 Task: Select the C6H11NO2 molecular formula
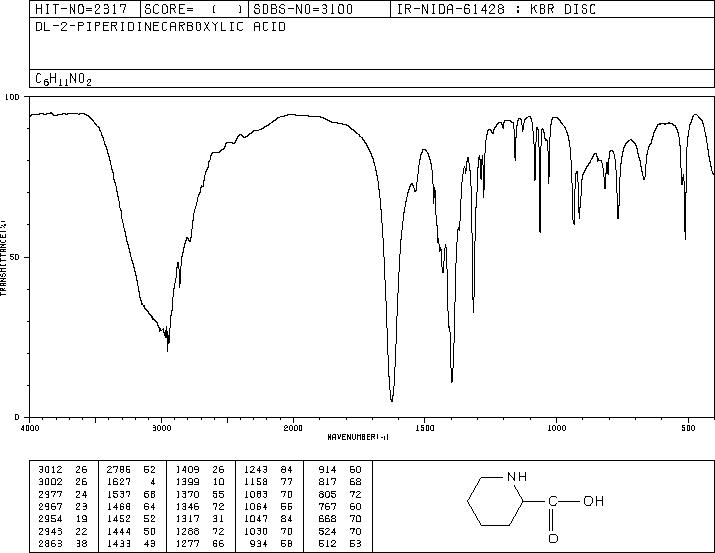pyautogui.click(x=63, y=79)
